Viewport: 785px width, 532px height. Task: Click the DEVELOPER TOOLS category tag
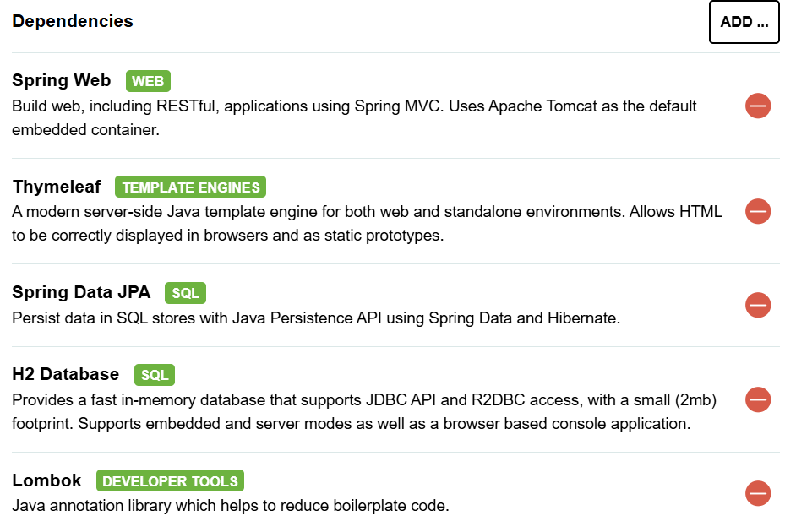170,481
